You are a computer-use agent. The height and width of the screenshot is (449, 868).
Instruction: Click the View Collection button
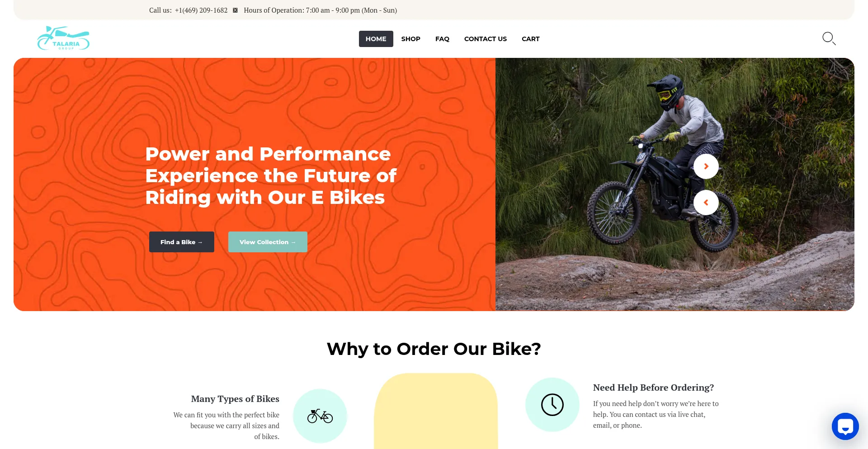(x=268, y=242)
